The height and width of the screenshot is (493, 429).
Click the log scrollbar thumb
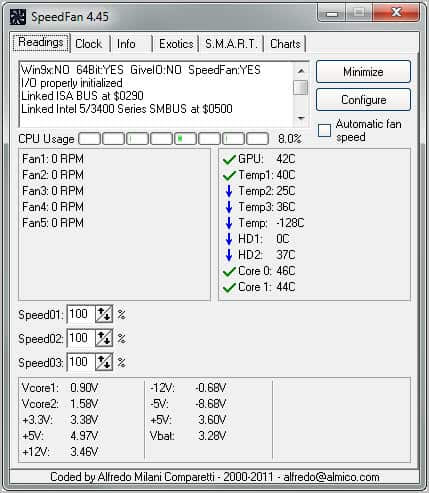coord(301,87)
